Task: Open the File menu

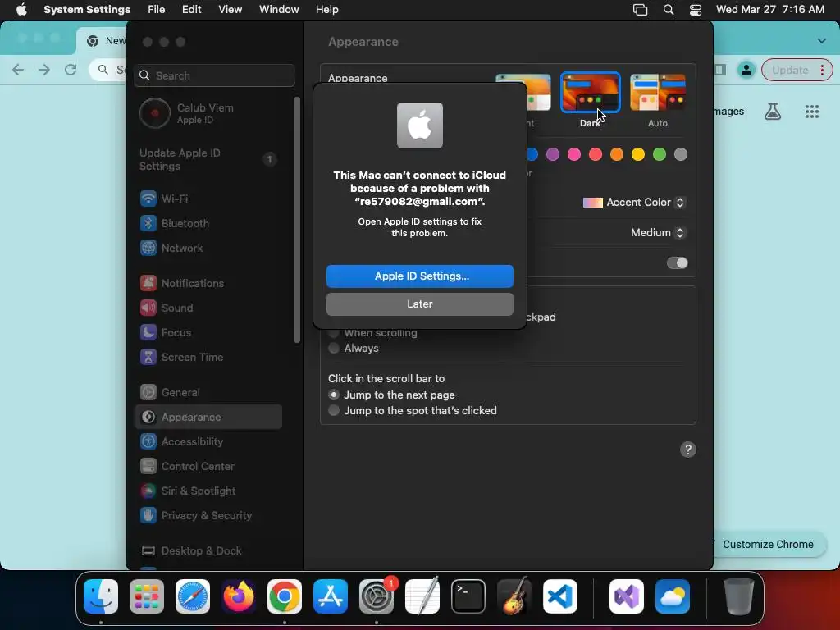Action: point(157,10)
